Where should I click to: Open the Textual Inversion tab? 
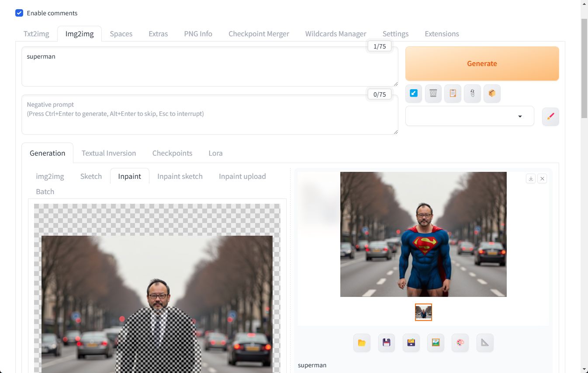pyautogui.click(x=109, y=153)
